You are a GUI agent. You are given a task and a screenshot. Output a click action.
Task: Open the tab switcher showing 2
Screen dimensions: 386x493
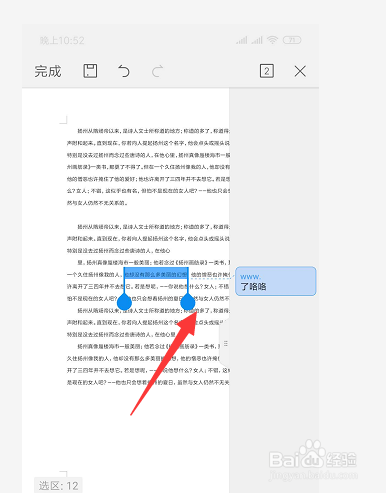pos(267,71)
